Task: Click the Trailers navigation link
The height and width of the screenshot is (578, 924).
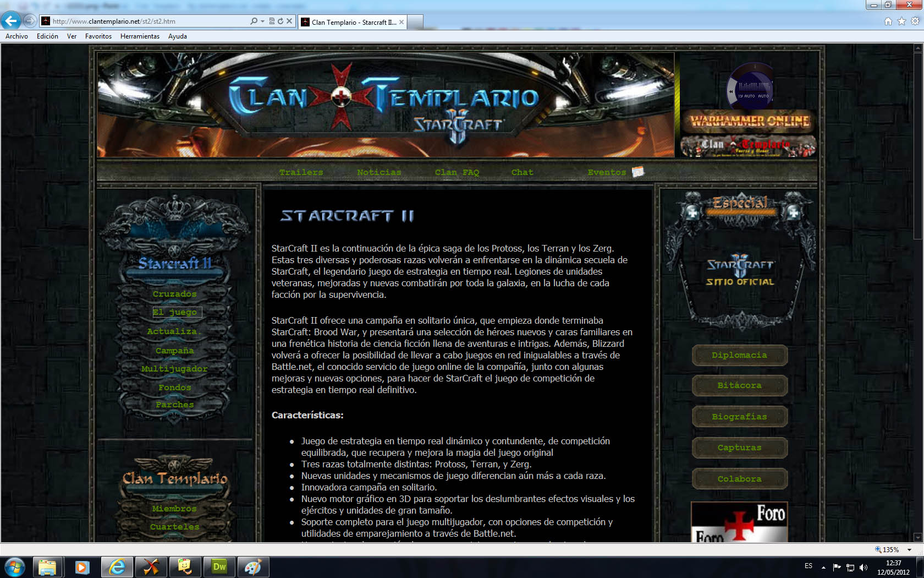Action: [x=301, y=172]
